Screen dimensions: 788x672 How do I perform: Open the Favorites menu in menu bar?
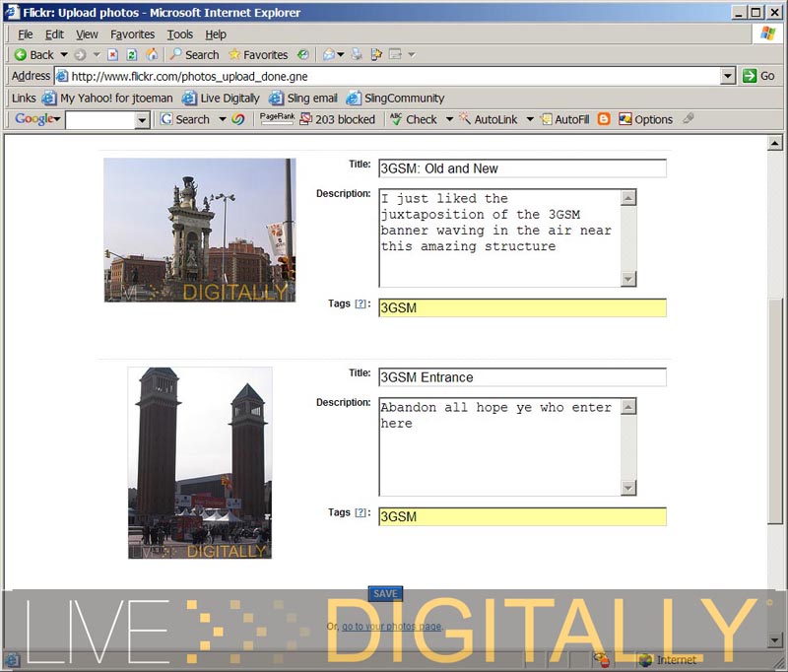(x=132, y=34)
